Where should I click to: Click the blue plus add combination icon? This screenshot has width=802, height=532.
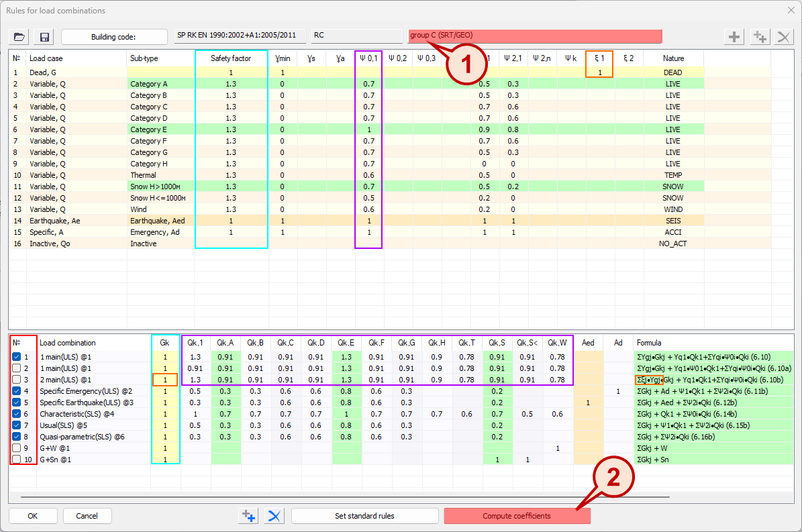point(248,516)
